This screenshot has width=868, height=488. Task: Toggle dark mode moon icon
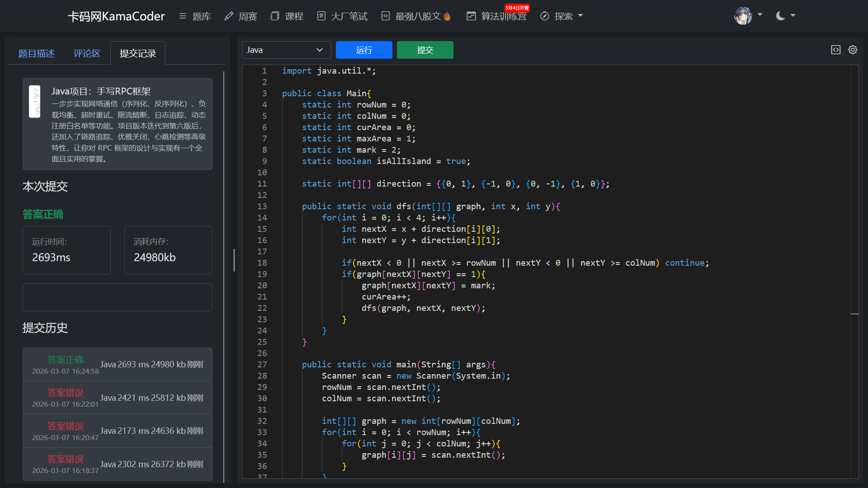(x=780, y=16)
